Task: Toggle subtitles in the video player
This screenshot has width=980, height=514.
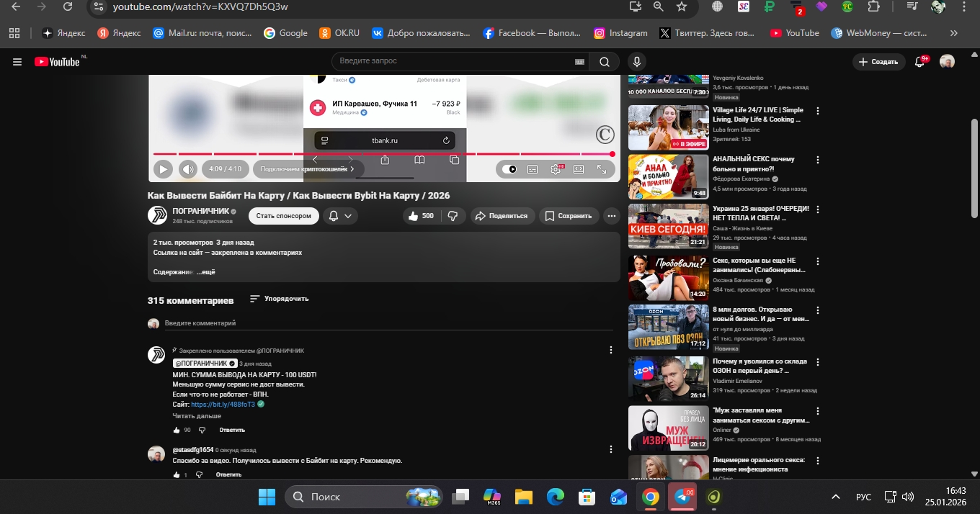Action: pos(533,169)
